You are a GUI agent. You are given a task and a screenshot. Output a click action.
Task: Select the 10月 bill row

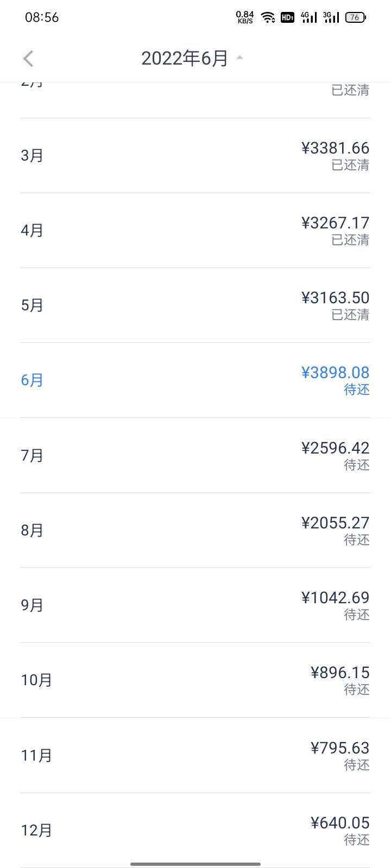coord(195,680)
